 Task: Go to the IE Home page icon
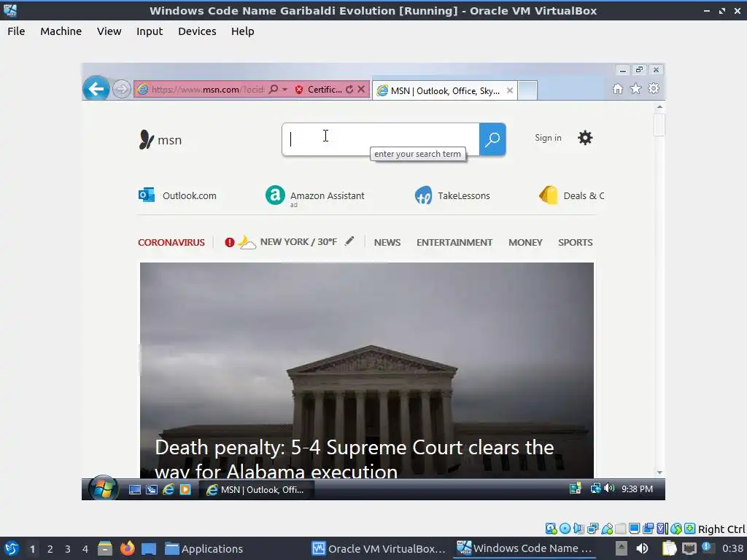point(618,88)
